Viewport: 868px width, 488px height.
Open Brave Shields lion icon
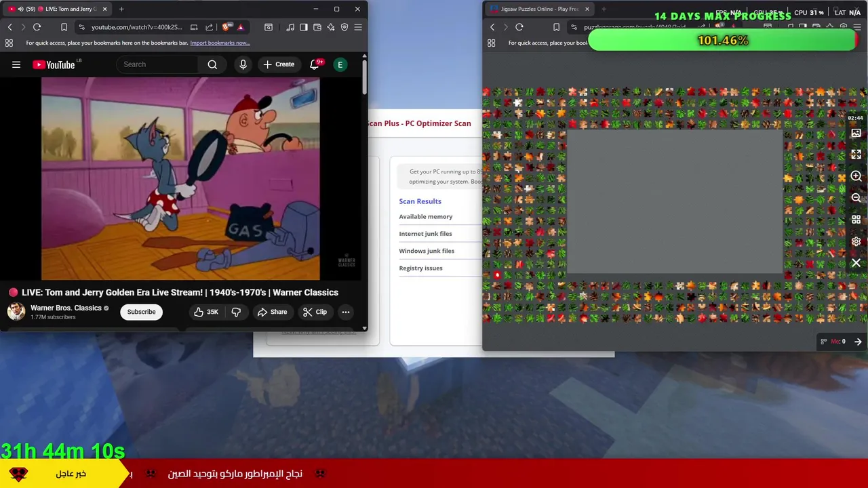[x=226, y=27]
